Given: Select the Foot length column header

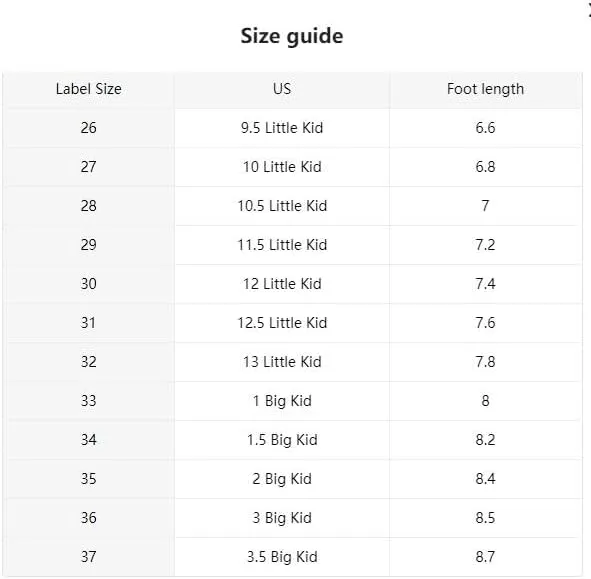Looking at the screenshot, I should point(485,89).
